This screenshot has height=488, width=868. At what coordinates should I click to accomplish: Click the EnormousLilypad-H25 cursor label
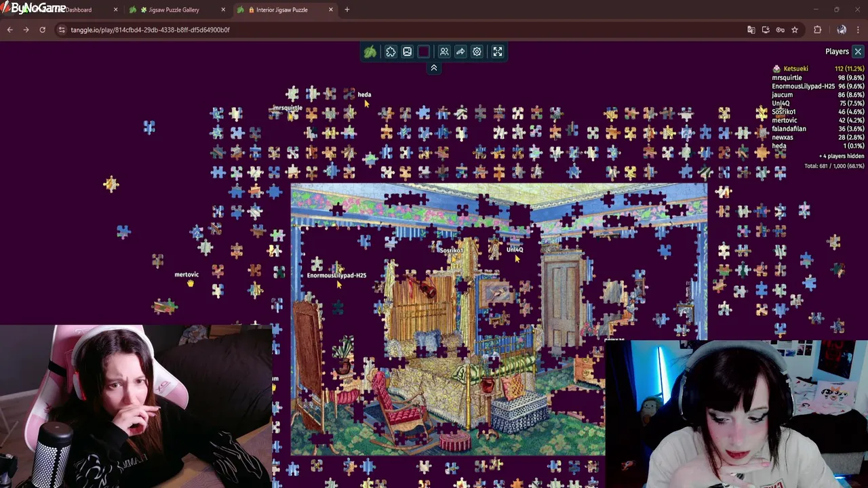336,275
